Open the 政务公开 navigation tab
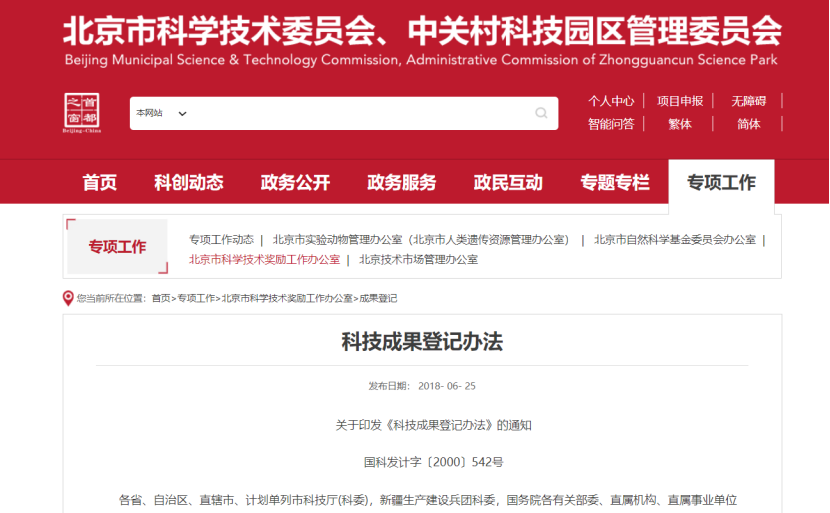Screen dimensions: 830x513 [295, 182]
